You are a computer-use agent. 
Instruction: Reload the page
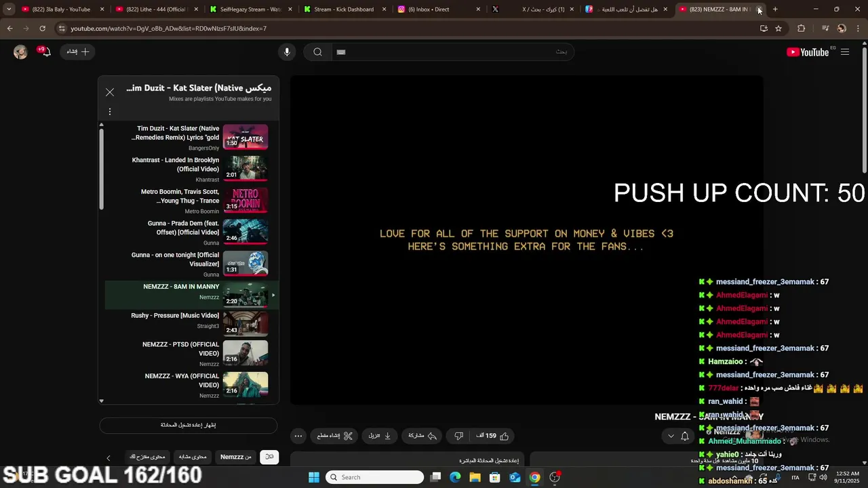pos(42,28)
